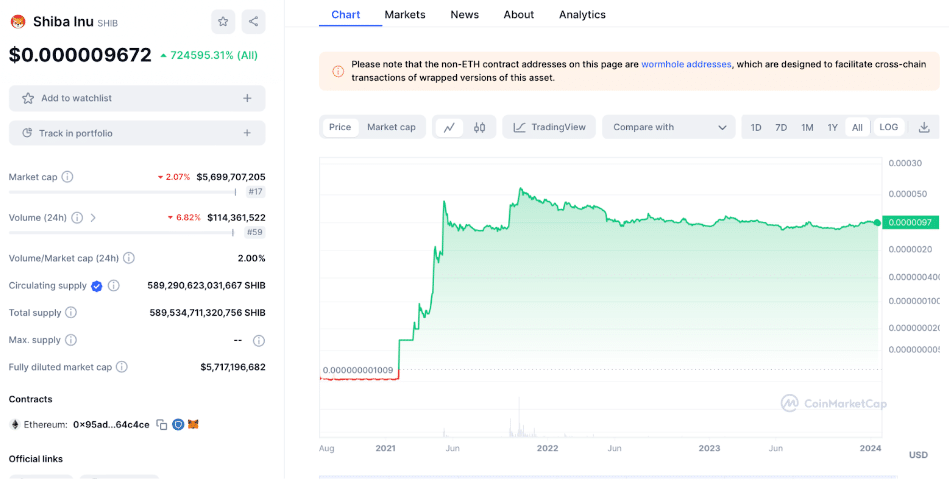Open the share icon next to the star
Screen dimensions: 949x487
pyautogui.click(x=253, y=22)
